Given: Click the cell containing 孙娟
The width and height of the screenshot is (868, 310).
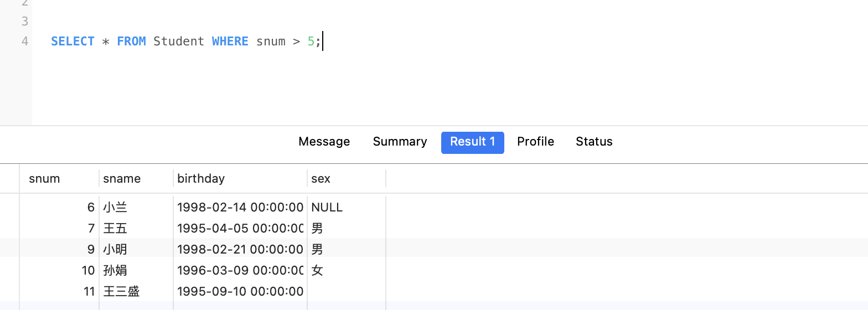Looking at the screenshot, I should pos(115,271).
